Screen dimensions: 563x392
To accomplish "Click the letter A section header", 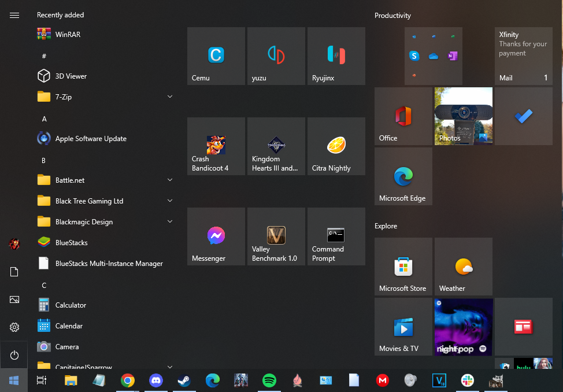I will [44, 119].
